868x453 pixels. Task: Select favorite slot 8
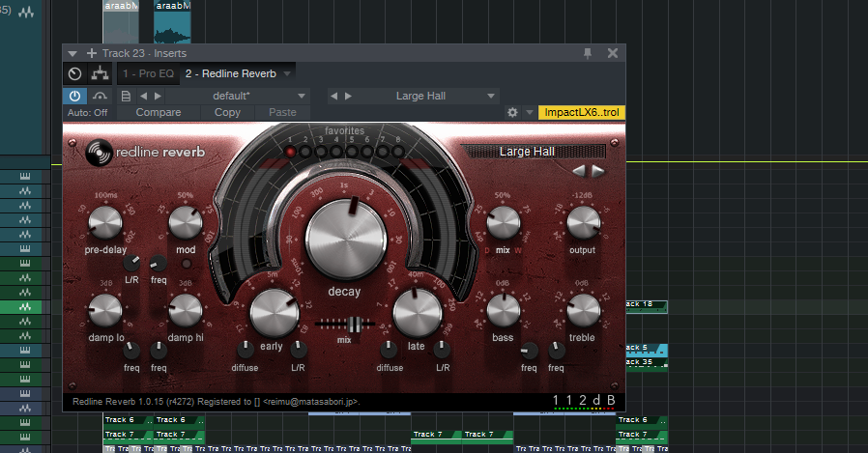[x=398, y=151]
